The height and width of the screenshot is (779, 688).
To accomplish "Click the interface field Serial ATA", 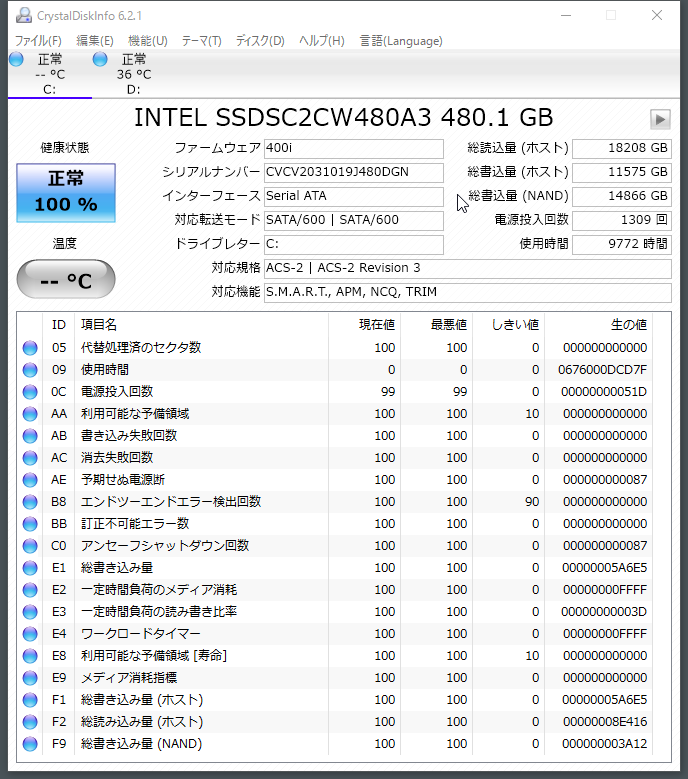I will click(354, 196).
